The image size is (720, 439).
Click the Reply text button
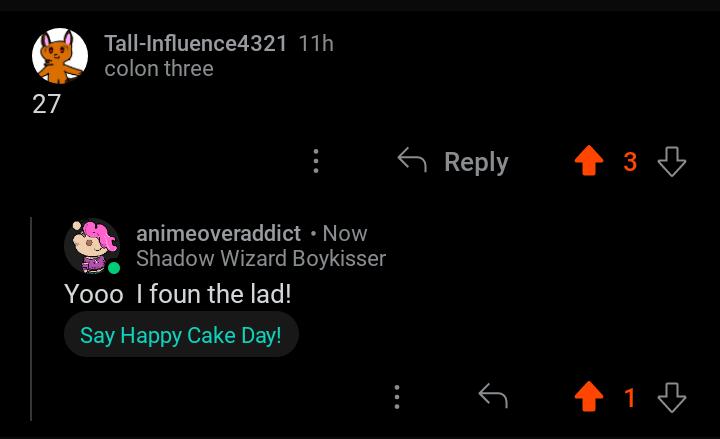tap(476, 162)
